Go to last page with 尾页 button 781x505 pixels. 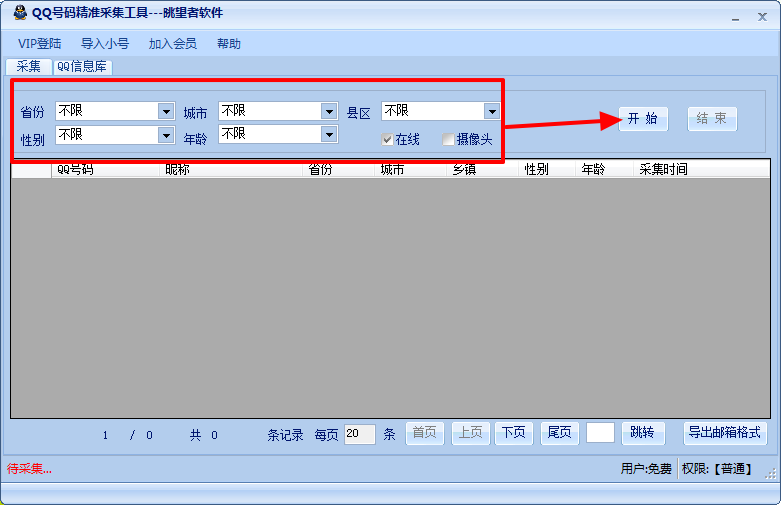click(559, 433)
